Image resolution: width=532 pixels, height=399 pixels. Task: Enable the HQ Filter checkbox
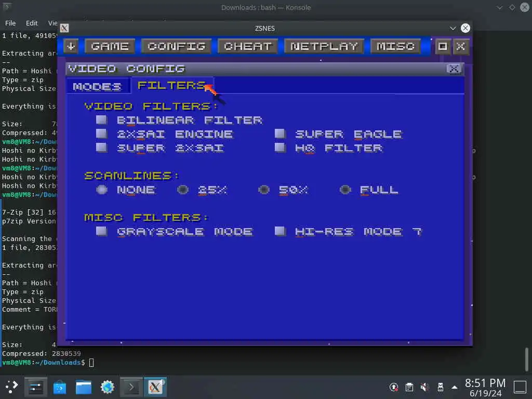click(280, 148)
